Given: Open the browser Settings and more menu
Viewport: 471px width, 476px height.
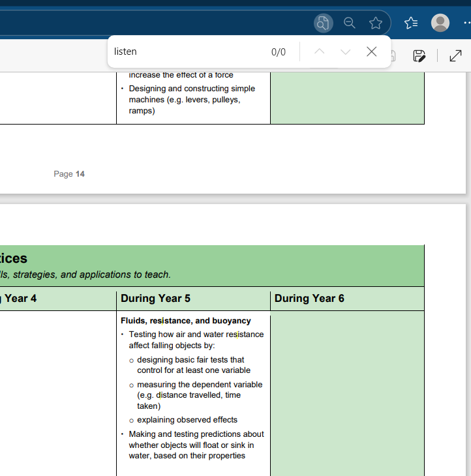Looking at the screenshot, I should (x=465, y=23).
